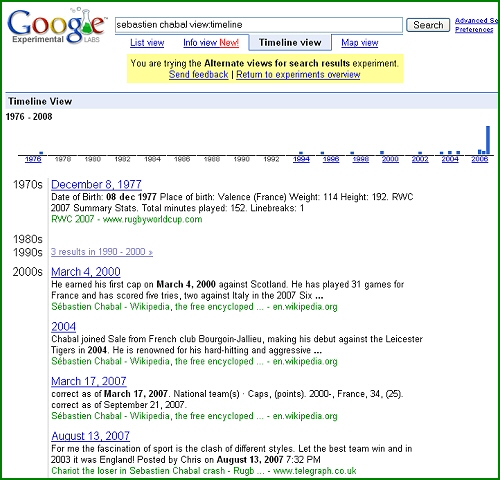Click Wikipedia source line under March 4, 2000

[194, 307]
